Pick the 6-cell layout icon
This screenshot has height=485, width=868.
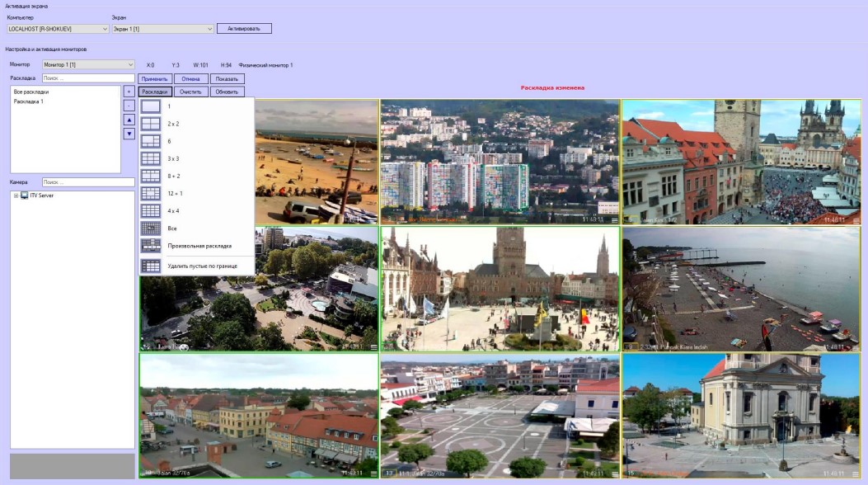pos(151,141)
